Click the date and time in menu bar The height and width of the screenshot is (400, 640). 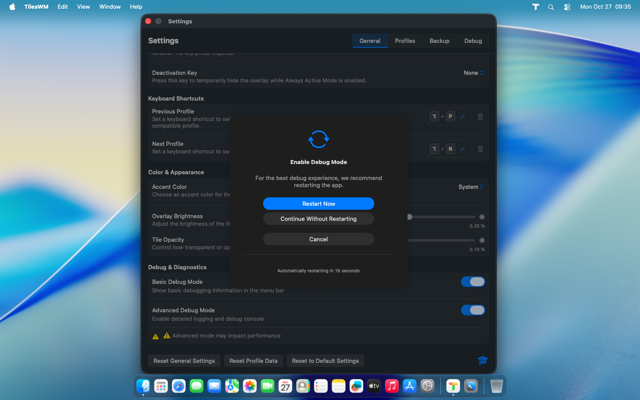(x=605, y=7)
